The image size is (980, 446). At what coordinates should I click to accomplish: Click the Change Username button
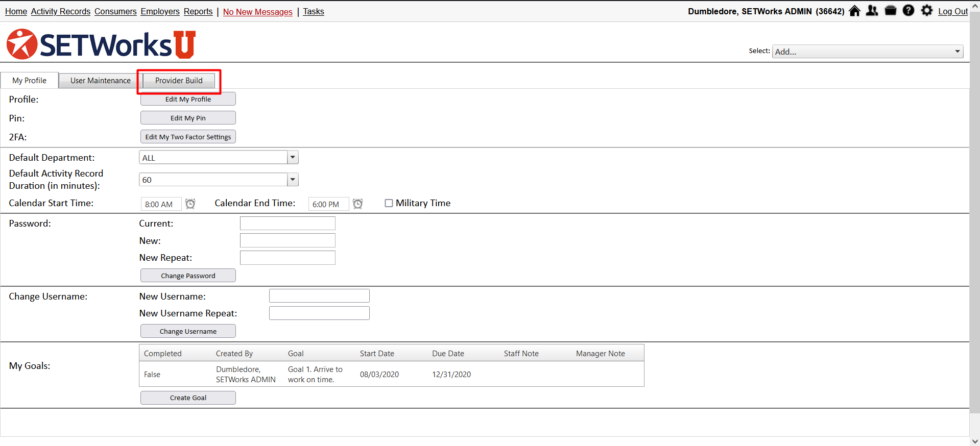pos(188,331)
